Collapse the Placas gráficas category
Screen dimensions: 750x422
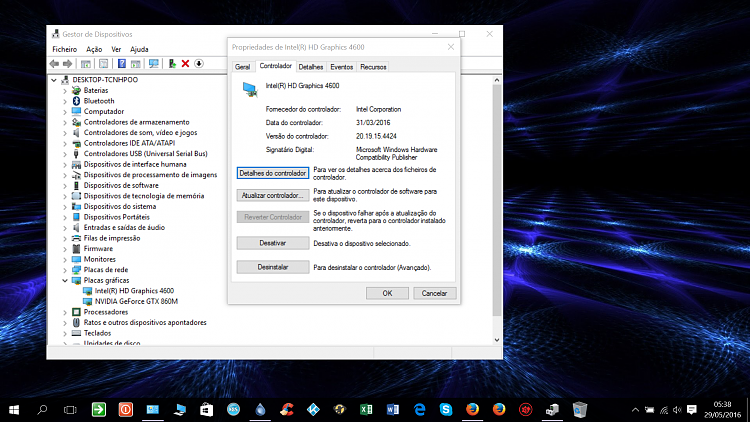tap(66, 280)
